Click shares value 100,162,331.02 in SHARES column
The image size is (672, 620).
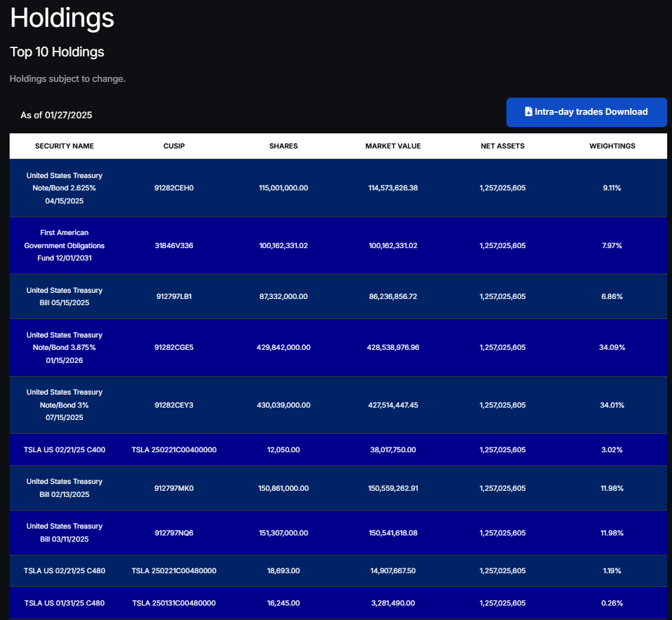click(283, 245)
